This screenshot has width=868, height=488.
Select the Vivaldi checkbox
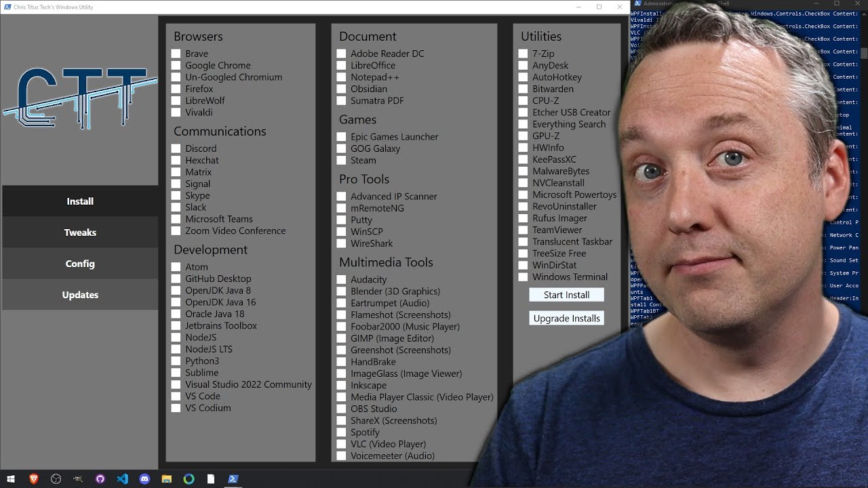point(176,113)
